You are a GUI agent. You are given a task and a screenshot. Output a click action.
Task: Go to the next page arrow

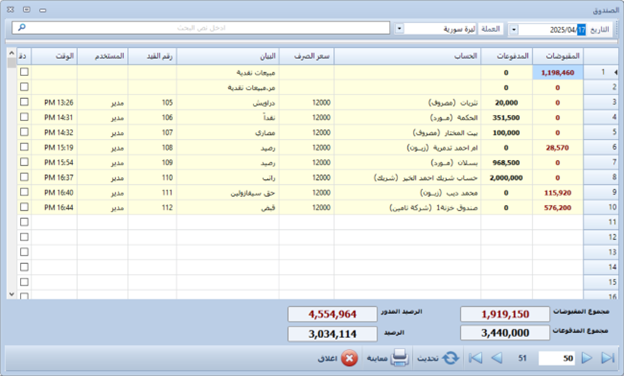click(x=587, y=358)
